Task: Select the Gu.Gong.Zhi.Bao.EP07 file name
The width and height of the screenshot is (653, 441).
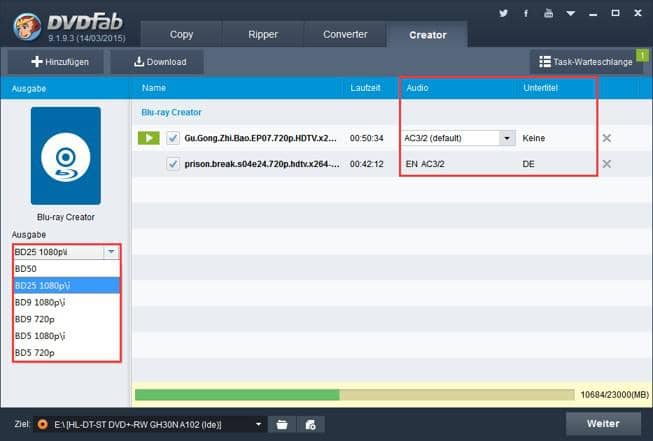Action: (260, 138)
